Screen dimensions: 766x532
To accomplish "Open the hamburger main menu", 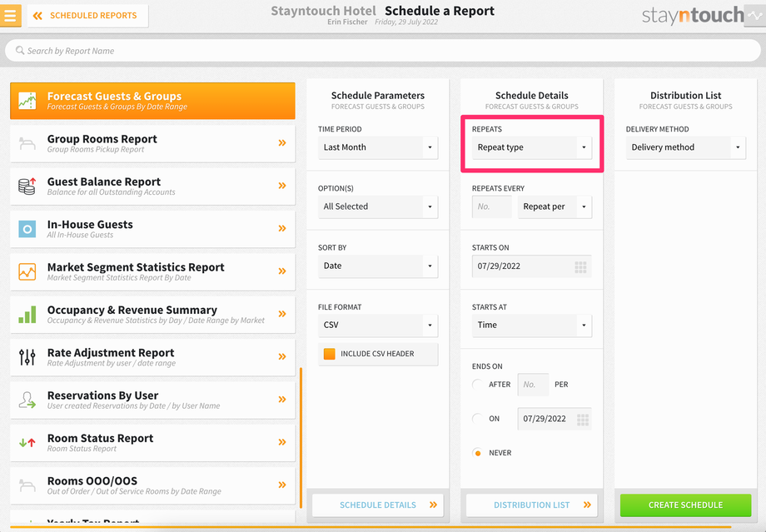I will pos(10,15).
